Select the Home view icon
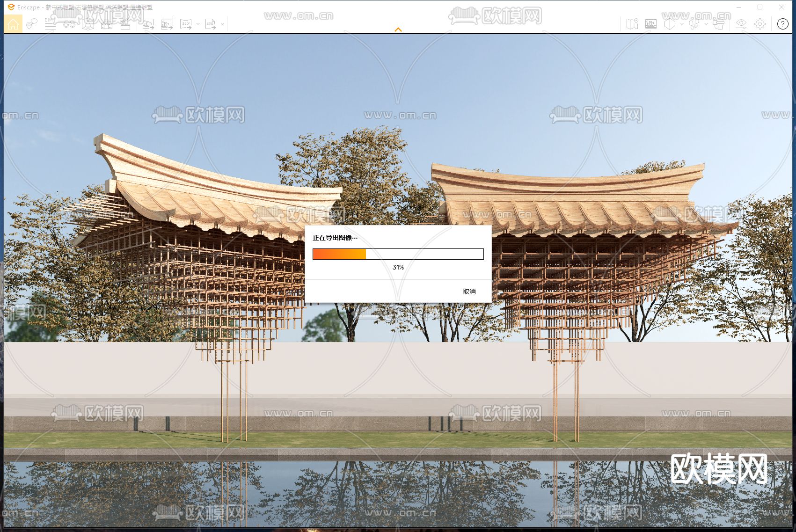796x532 pixels. point(13,23)
